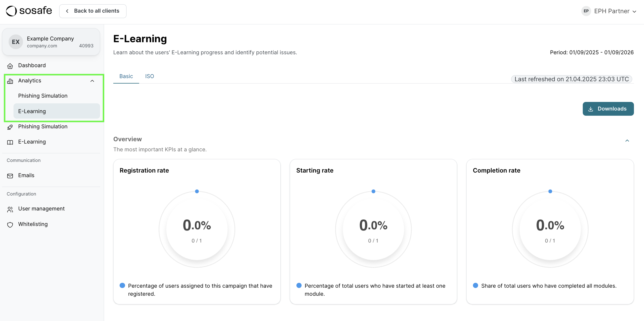This screenshot has width=644, height=321.
Task: Click the download icon on Downloads button
Action: pyautogui.click(x=591, y=109)
